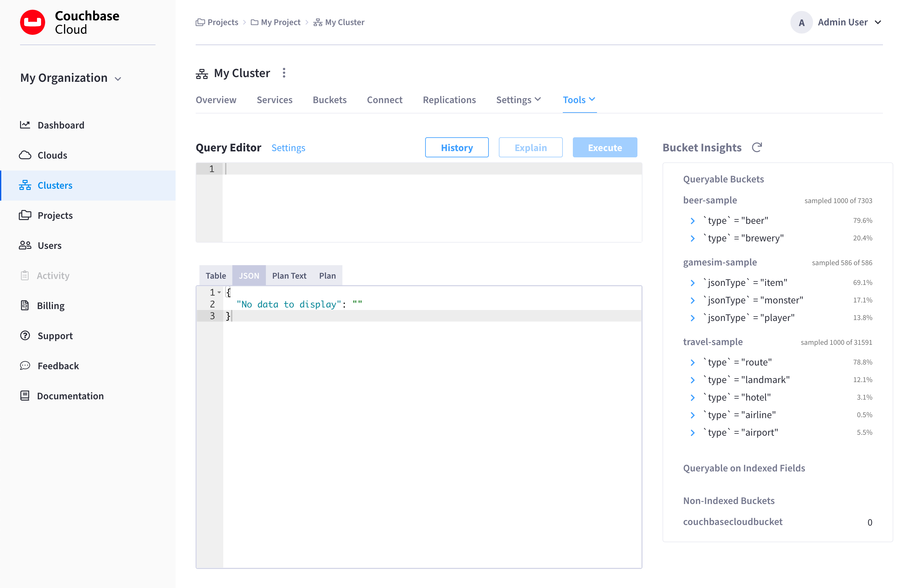Switch to the Buckets tab
Image resolution: width=903 pixels, height=588 pixels.
tap(329, 100)
